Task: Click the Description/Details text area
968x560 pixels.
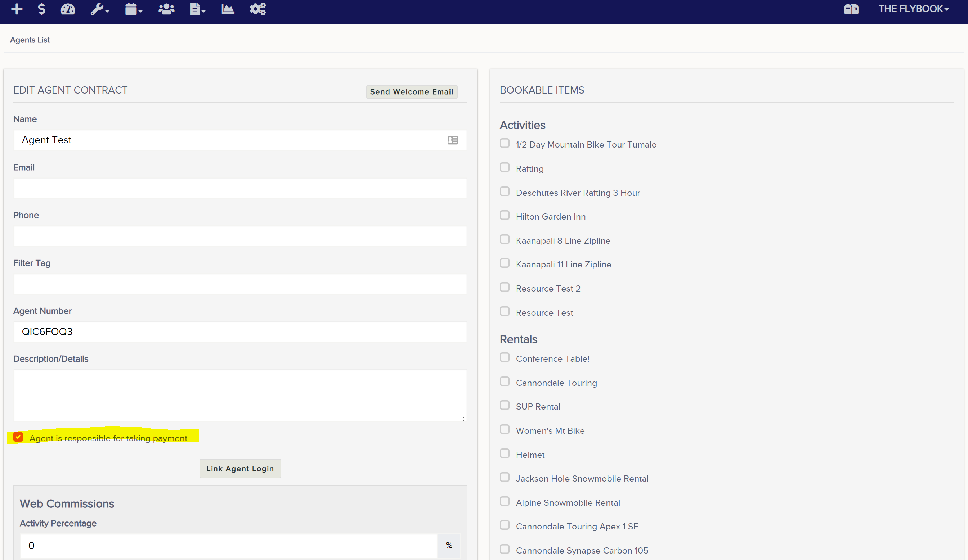Action: (x=240, y=396)
